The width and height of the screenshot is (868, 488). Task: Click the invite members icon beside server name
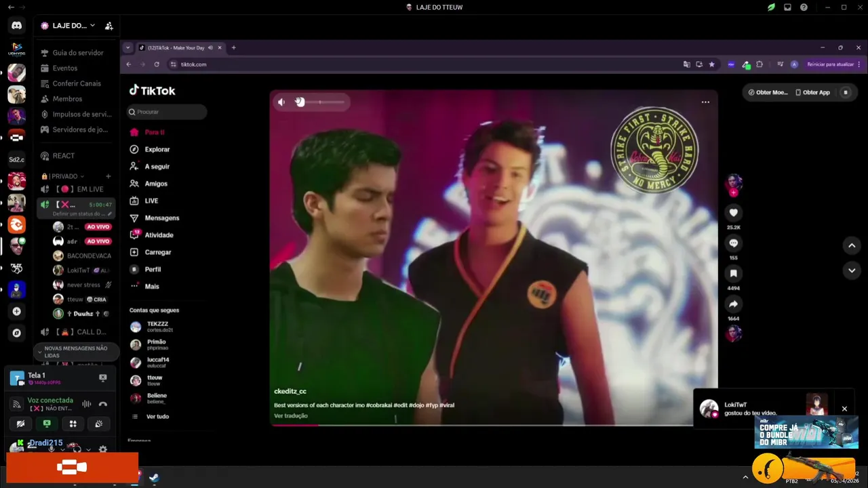[x=108, y=26]
